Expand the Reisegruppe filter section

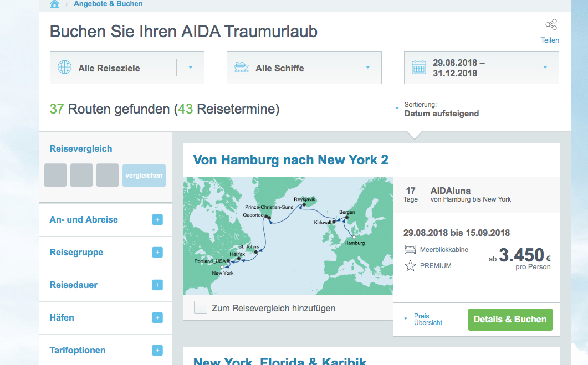click(157, 253)
